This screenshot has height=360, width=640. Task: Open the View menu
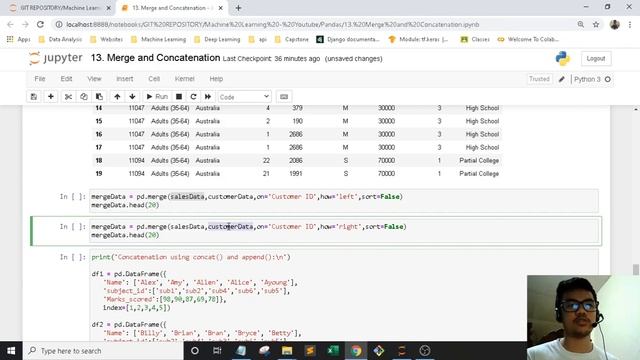[x=94, y=79]
